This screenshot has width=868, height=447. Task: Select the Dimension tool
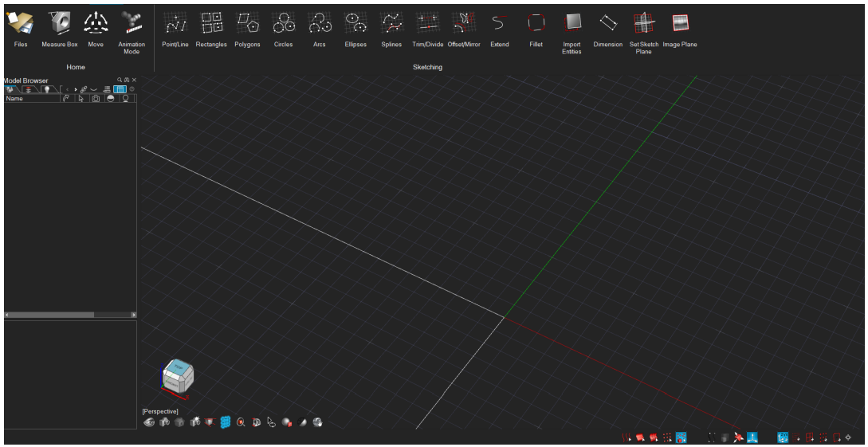[608, 29]
